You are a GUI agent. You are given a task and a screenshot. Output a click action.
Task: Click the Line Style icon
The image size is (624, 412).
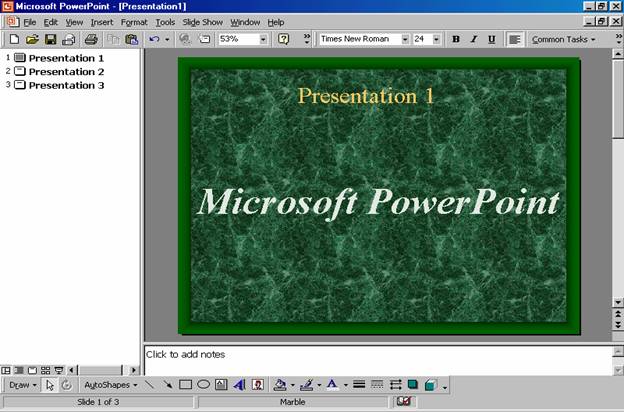pos(359,385)
